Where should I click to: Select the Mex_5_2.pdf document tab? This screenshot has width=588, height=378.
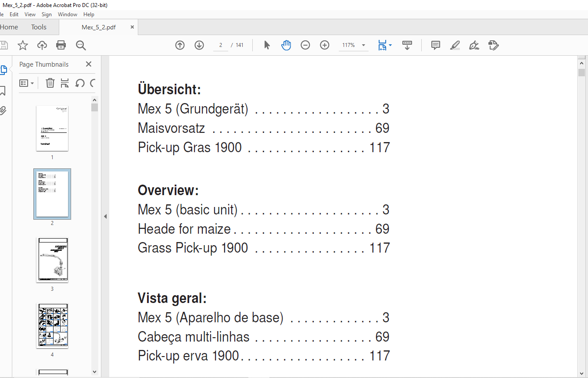(99, 27)
